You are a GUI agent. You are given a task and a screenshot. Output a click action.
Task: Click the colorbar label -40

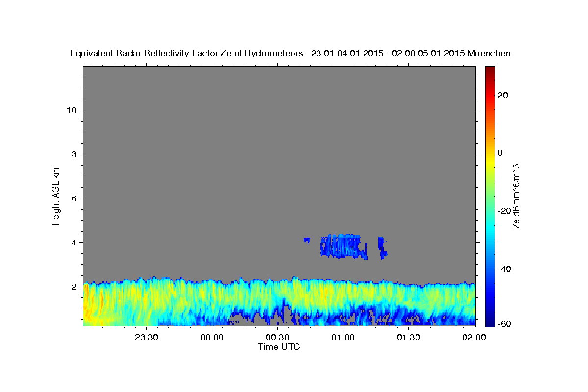pos(504,269)
